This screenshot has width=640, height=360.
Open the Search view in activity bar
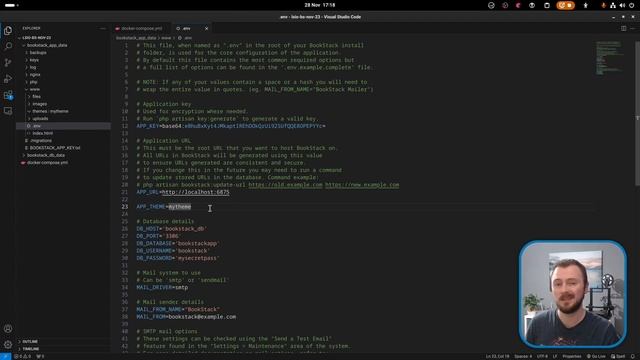8,46
